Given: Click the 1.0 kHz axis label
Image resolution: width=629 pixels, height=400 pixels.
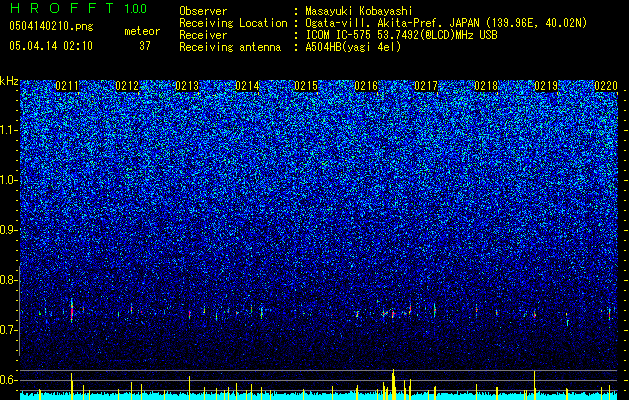Looking at the screenshot, I should [x=9, y=180].
